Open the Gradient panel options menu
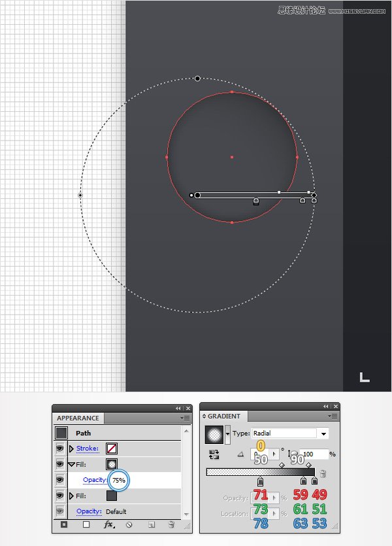392x546 pixels. point(333,416)
